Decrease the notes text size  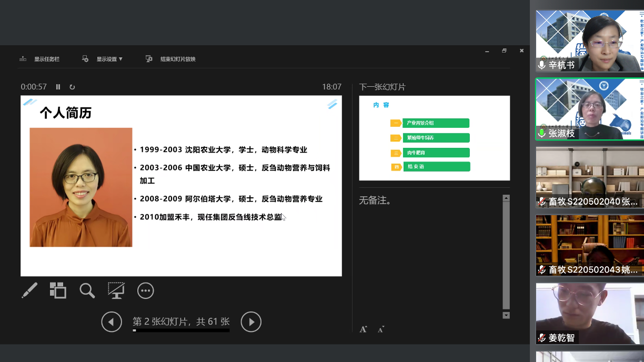pos(380,329)
